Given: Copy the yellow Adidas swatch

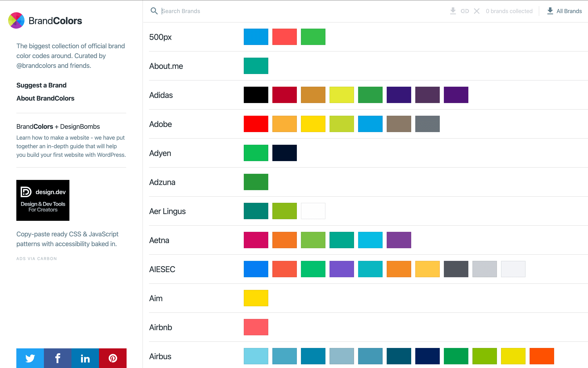Looking at the screenshot, I should (342, 95).
